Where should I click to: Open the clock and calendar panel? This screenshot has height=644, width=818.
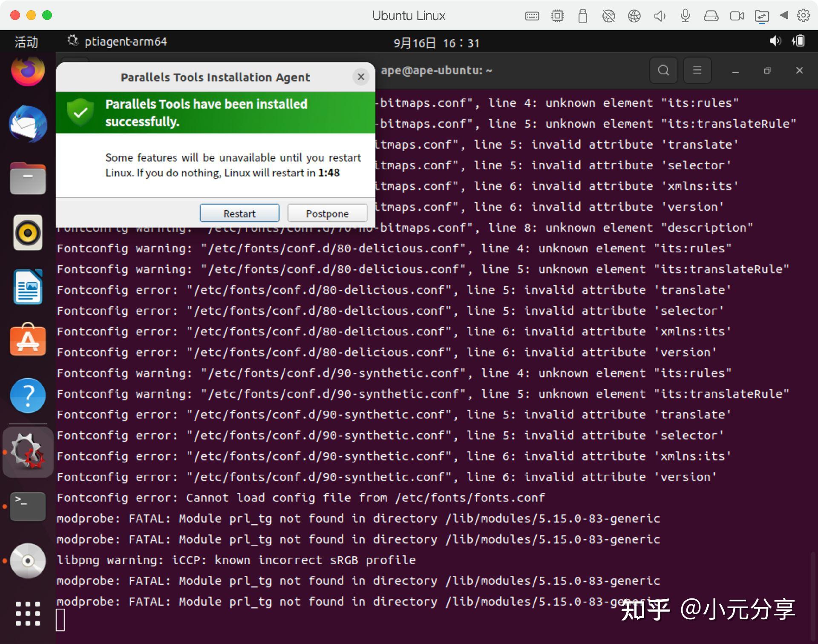click(436, 43)
